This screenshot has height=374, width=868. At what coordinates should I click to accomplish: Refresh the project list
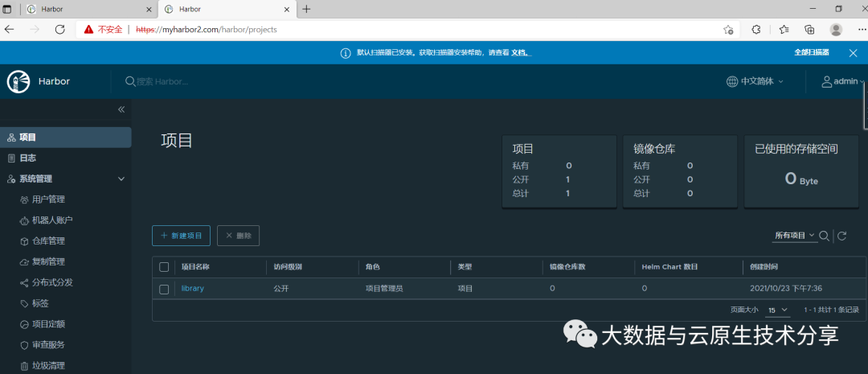[842, 236]
